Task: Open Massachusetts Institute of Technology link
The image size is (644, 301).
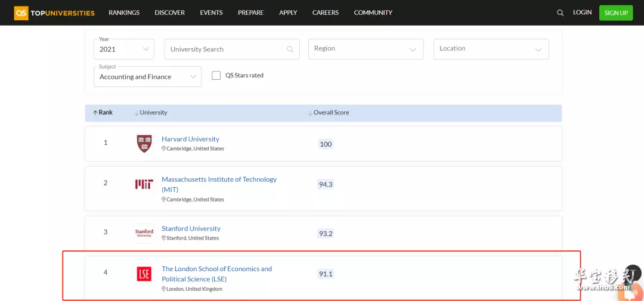Action: pos(219,184)
